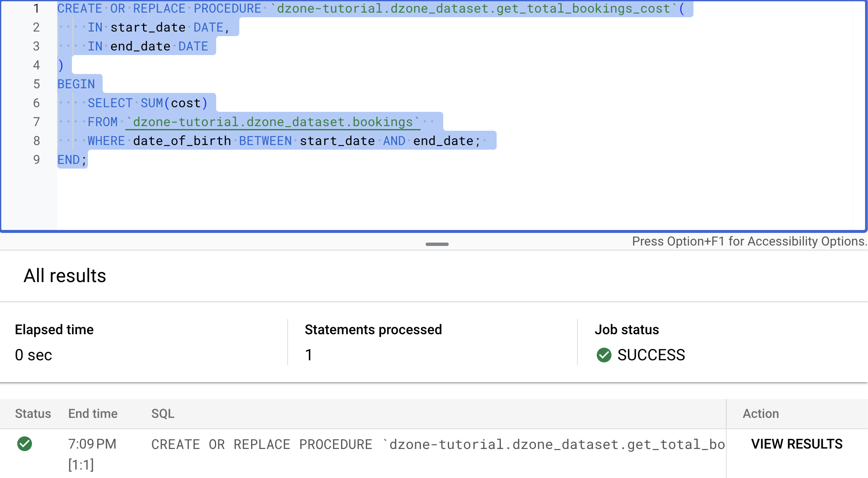
Task: Click the Status column header
Action: (33, 414)
